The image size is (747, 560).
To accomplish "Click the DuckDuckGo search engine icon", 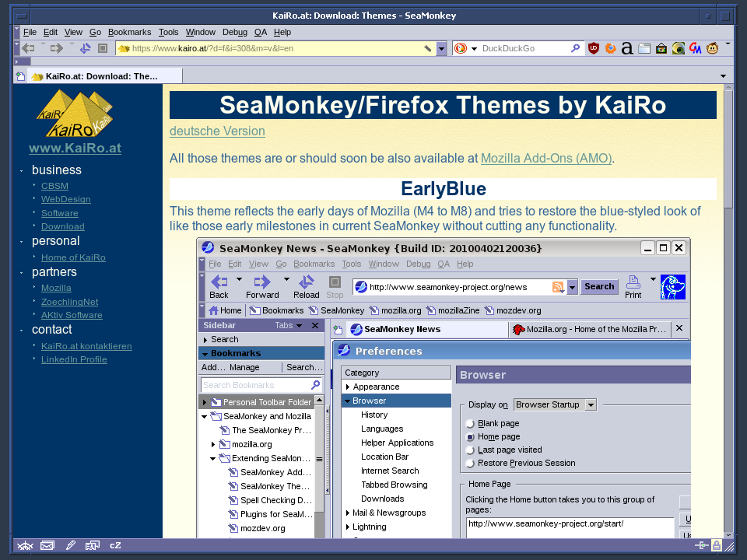I will point(460,48).
